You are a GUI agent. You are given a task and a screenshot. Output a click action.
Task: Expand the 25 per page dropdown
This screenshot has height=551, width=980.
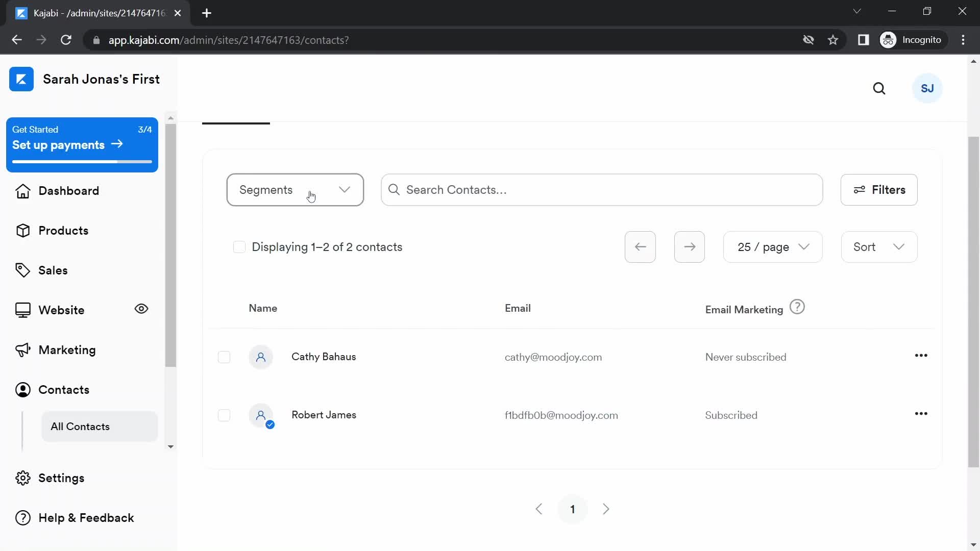coord(773,247)
